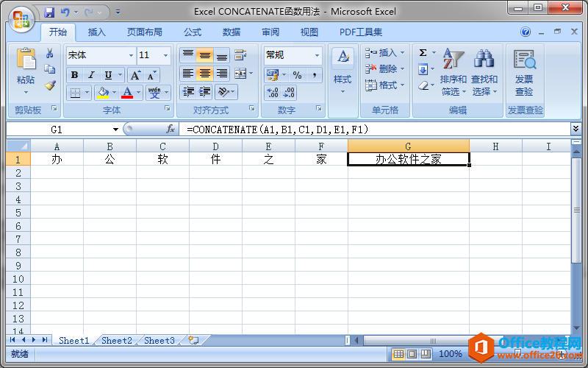The width and height of the screenshot is (588, 368).
Task: Apply red font color A
Action: tap(127, 93)
